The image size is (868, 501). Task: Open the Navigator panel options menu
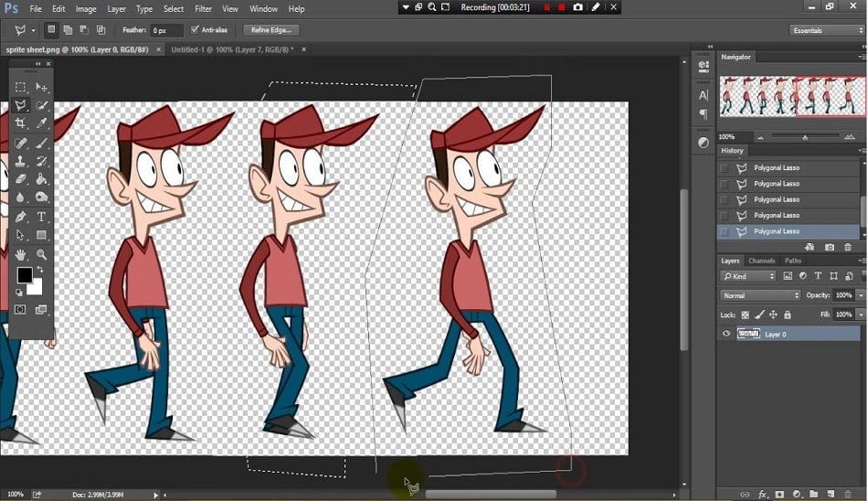tap(862, 57)
